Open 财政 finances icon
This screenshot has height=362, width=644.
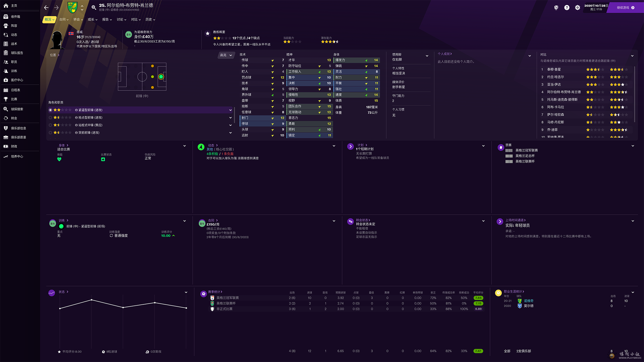(x=6, y=146)
